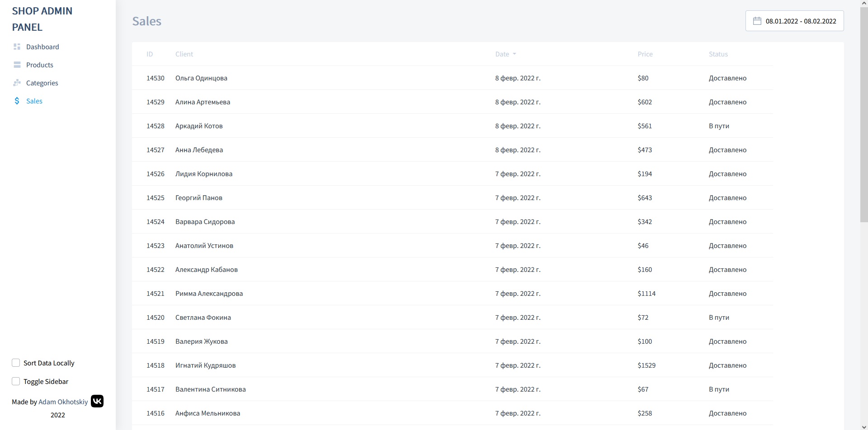868x430 pixels.
Task: Sort table by Client column header
Action: (x=184, y=54)
